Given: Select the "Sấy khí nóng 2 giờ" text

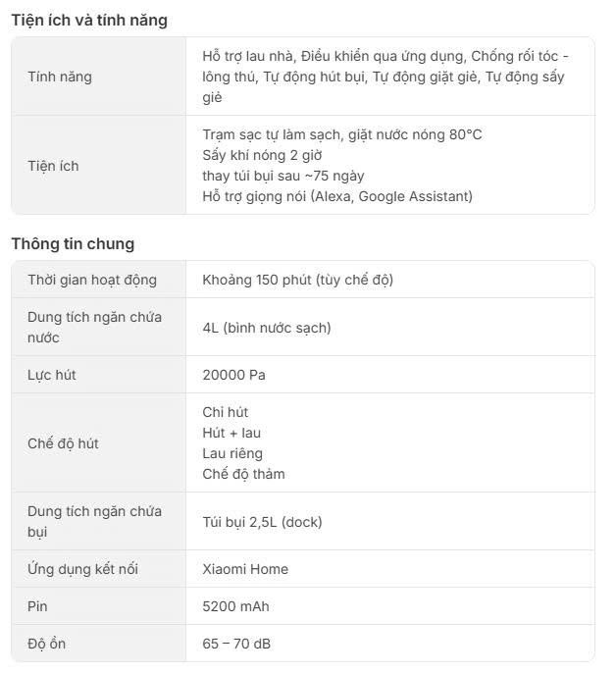Looking at the screenshot, I should click(262, 155).
